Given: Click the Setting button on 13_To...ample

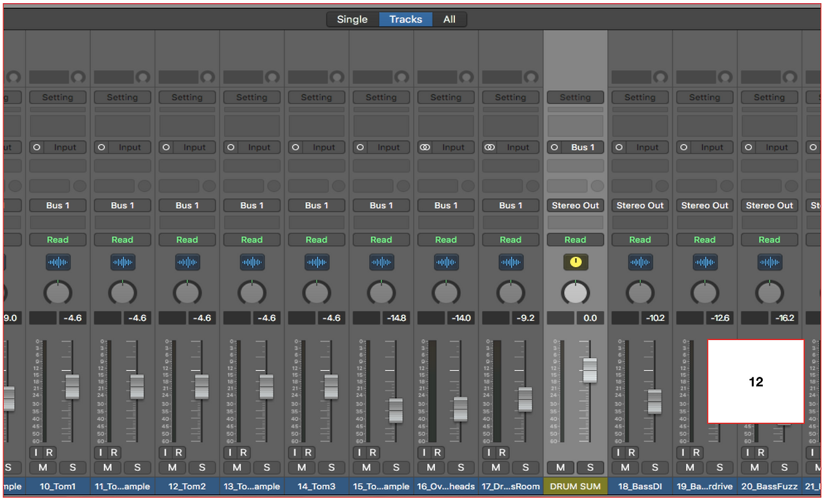Looking at the screenshot, I should point(252,97).
